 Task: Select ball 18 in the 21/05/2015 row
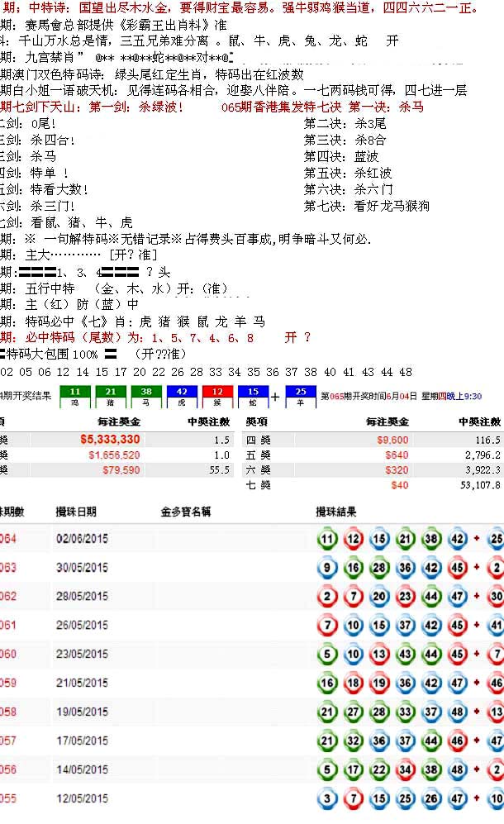353,683
